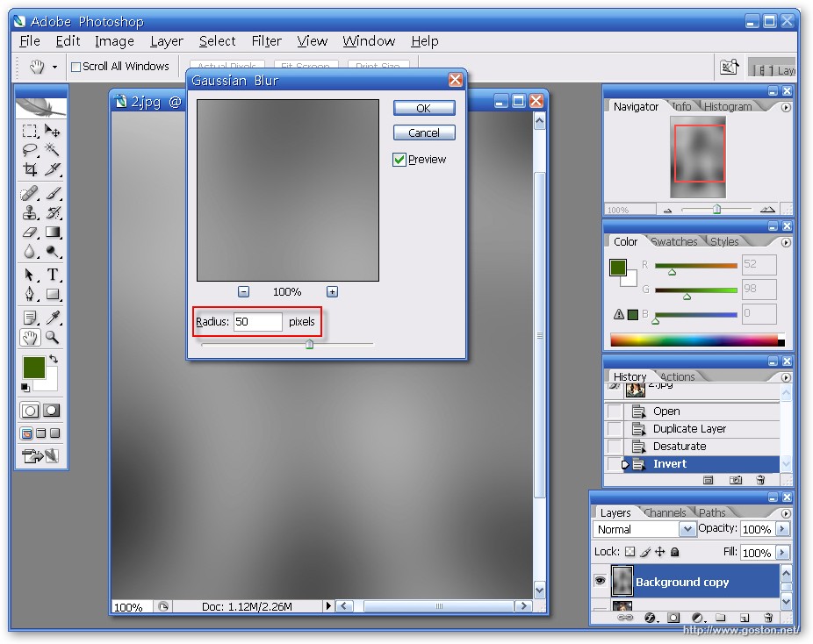Switch to Quick Mask mode
Image resolution: width=813 pixels, height=644 pixels.
pyautogui.click(x=51, y=411)
